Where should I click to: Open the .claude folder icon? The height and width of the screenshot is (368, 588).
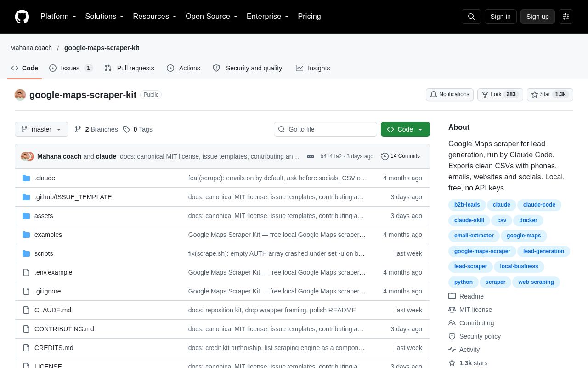click(x=26, y=178)
